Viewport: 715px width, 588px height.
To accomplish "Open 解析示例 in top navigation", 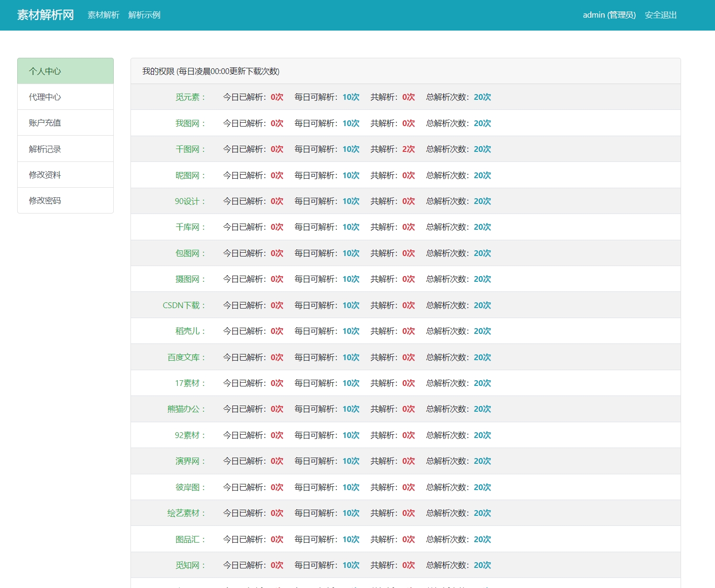I will 144,15.
